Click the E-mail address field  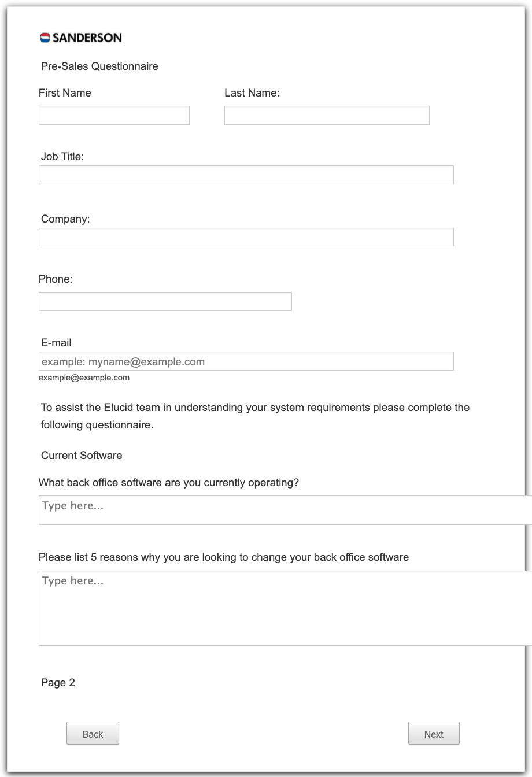tap(246, 361)
